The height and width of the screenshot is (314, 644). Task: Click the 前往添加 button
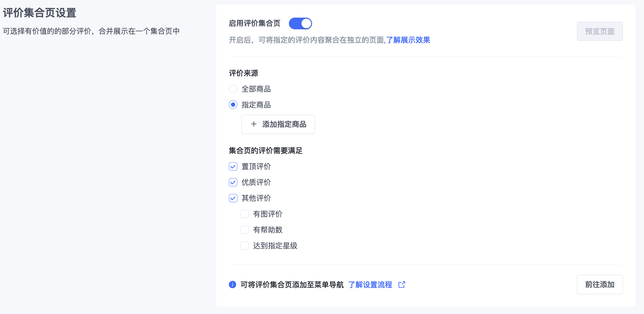(599, 284)
